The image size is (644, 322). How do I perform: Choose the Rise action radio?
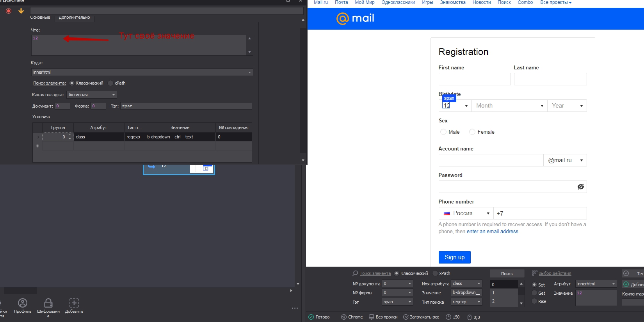pyautogui.click(x=534, y=301)
